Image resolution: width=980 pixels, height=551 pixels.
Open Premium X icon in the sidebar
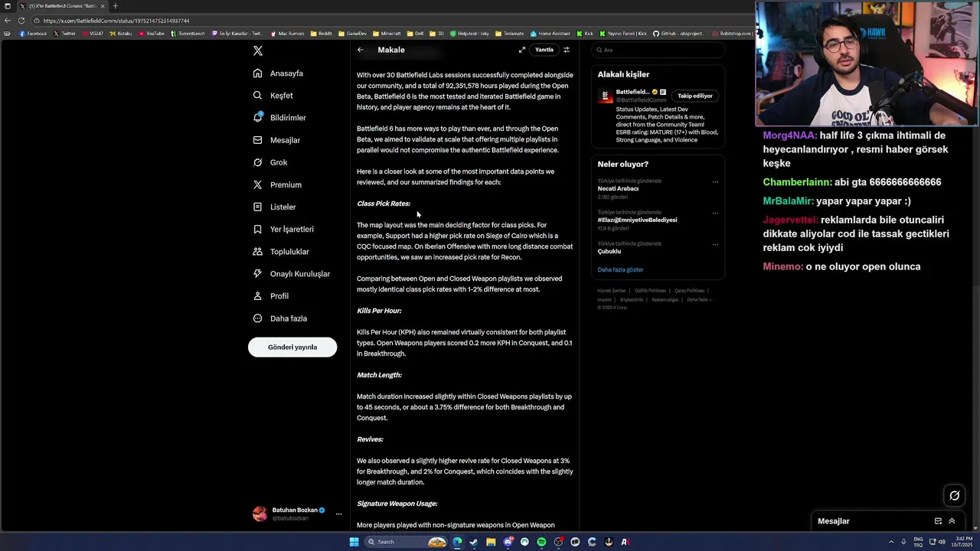click(258, 184)
